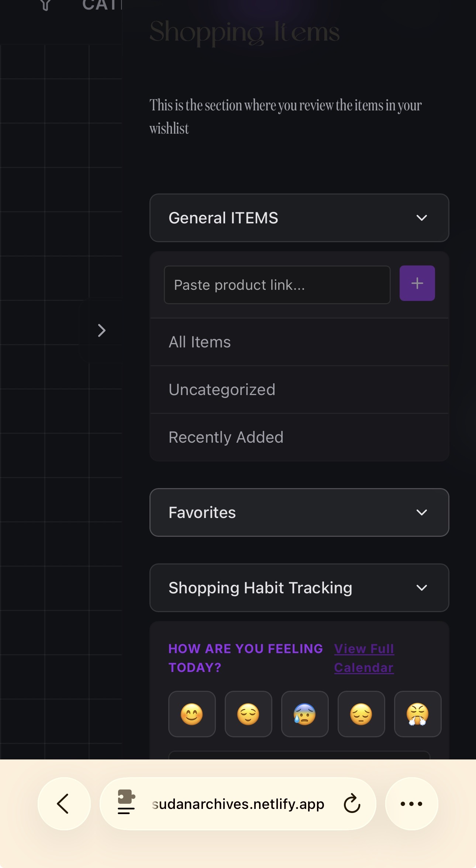Viewport: 476px width, 868px height.
Task: Pick the anxious sweating face emoji
Action: point(305,714)
